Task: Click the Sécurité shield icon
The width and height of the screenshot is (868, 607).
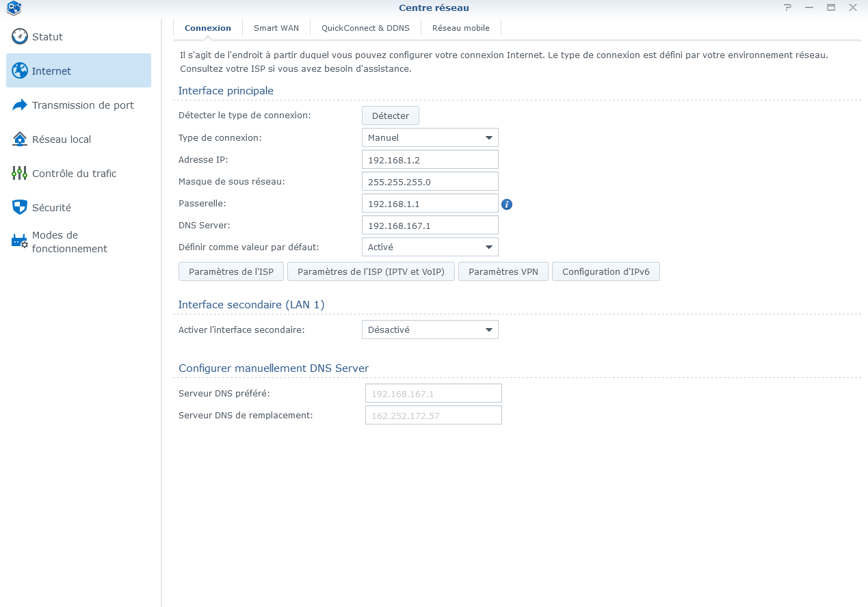Action: pos(20,207)
